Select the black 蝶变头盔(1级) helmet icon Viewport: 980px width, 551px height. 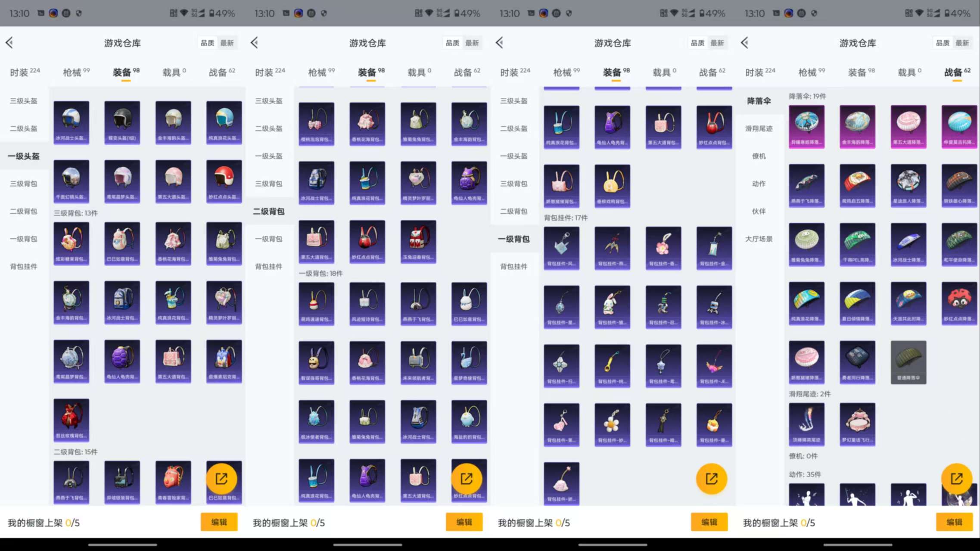point(122,123)
